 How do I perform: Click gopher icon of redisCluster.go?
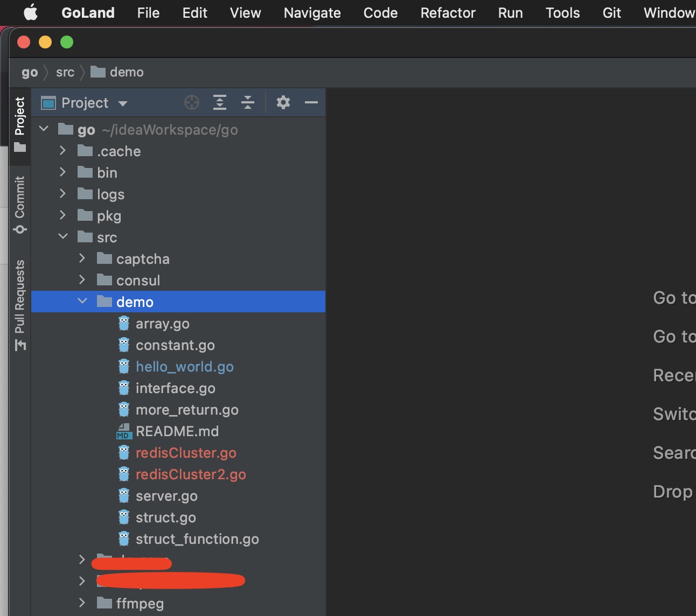[124, 452]
